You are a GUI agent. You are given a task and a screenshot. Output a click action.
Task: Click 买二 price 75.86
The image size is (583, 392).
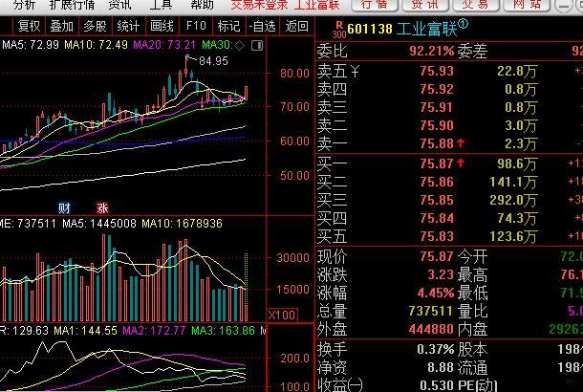pos(437,182)
